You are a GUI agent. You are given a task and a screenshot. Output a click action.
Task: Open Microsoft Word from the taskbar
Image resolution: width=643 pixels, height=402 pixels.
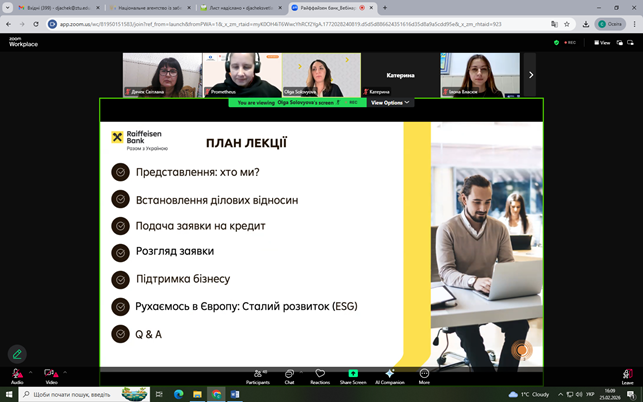[x=236, y=394]
